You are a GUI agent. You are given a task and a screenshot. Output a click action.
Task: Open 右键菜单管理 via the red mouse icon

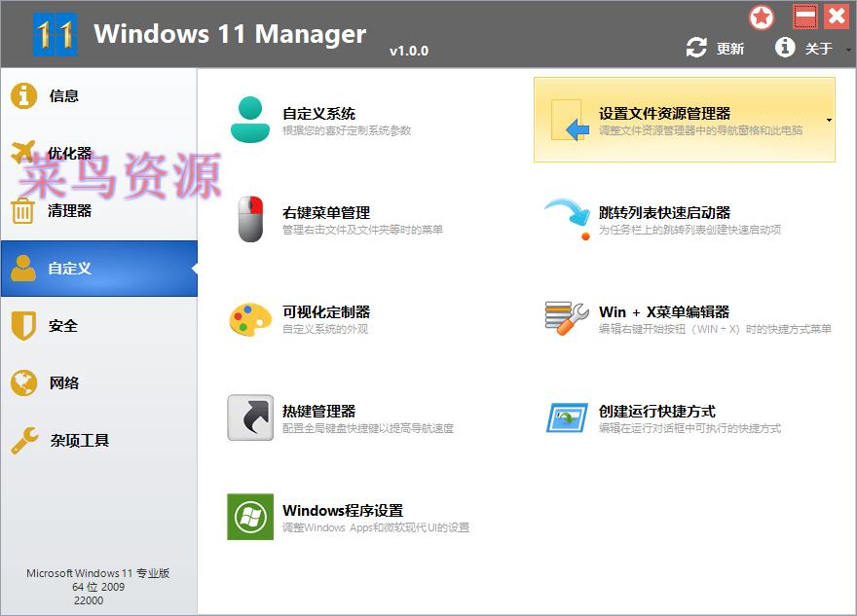(250, 219)
